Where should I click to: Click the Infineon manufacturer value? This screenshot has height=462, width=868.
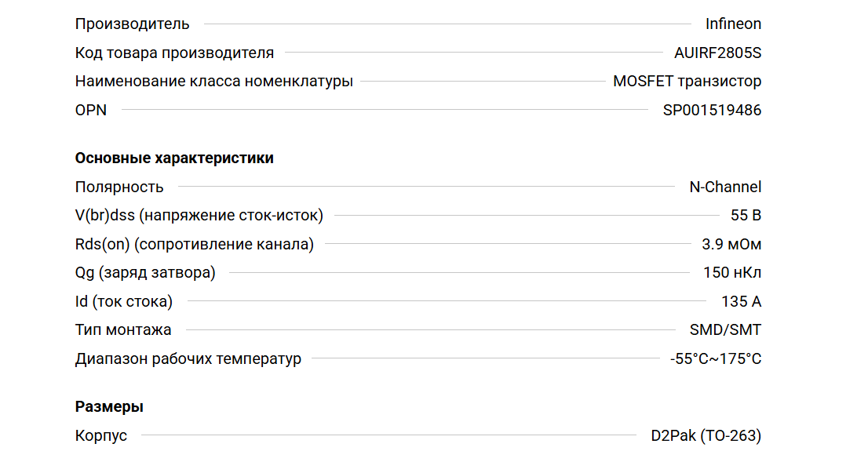(x=733, y=24)
